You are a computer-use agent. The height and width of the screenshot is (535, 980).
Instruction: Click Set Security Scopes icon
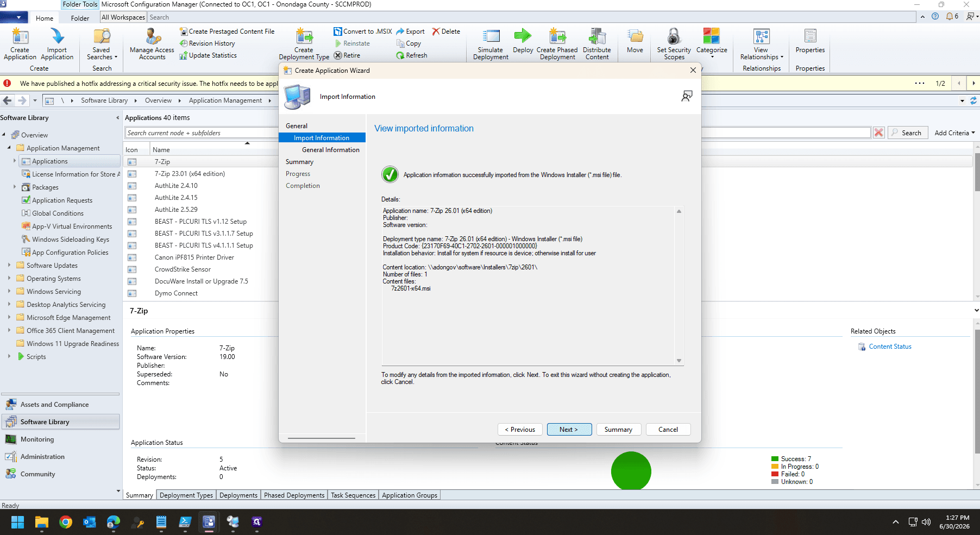[x=674, y=44]
